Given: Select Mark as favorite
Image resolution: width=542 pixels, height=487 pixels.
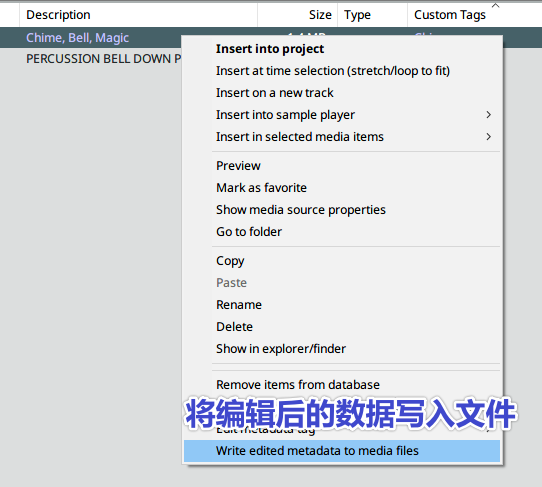Looking at the screenshot, I should click(x=342, y=188).
